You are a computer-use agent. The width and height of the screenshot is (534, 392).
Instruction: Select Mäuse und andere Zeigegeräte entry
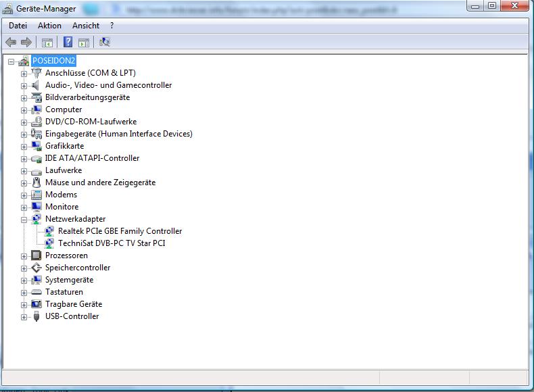click(100, 182)
